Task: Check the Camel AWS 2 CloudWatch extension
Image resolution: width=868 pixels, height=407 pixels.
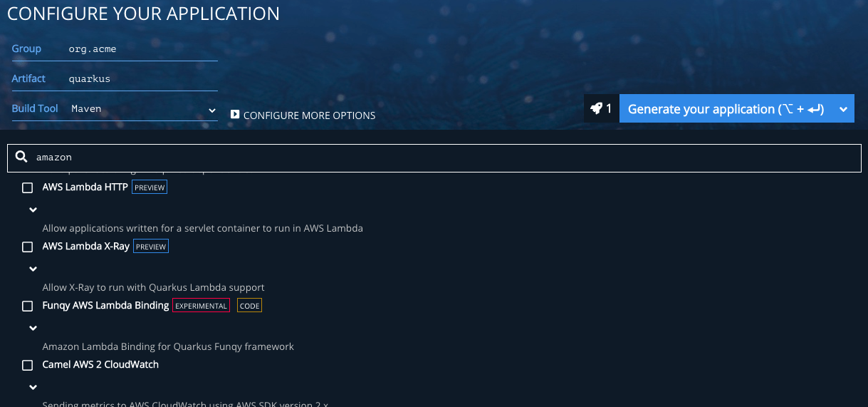Action: [28, 365]
